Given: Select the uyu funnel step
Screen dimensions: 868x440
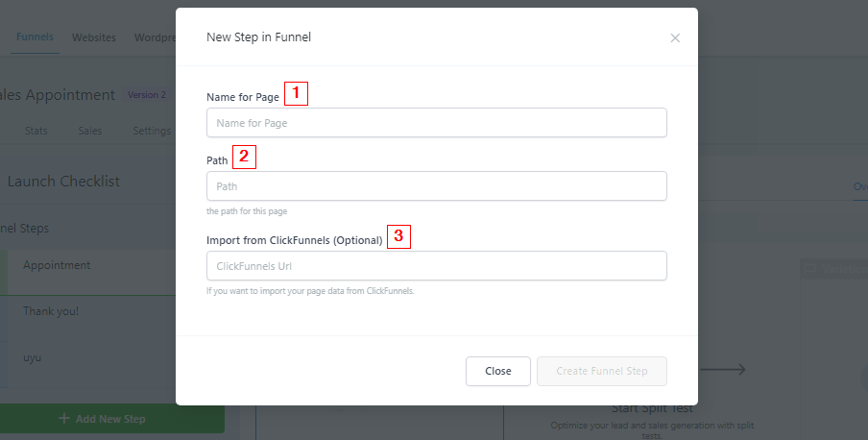Looking at the screenshot, I should tap(33, 357).
